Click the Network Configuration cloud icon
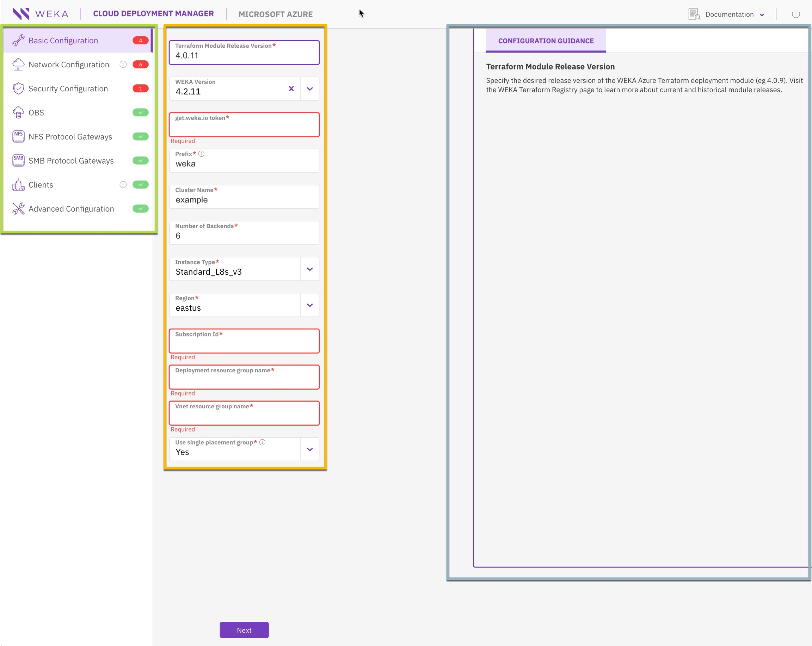Image resolution: width=812 pixels, height=646 pixels. click(x=18, y=65)
